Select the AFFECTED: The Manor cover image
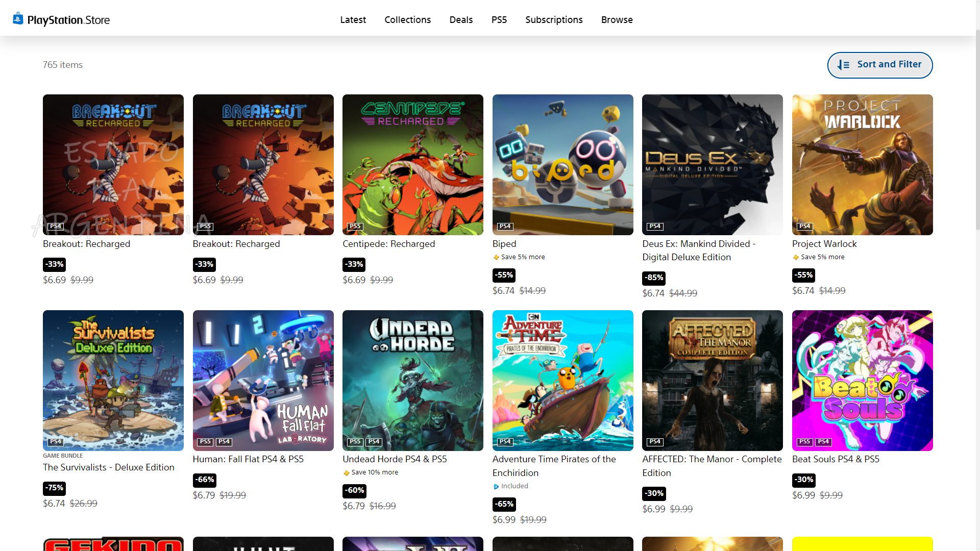 pos(712,380)
